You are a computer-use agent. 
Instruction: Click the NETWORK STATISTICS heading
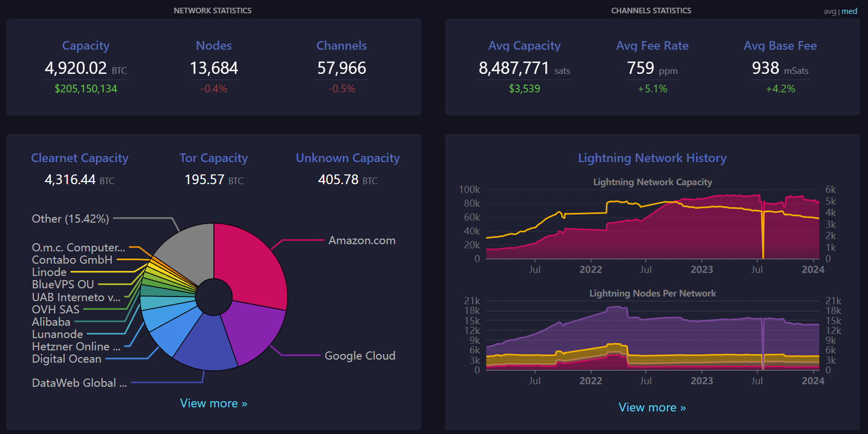(212, 11)
